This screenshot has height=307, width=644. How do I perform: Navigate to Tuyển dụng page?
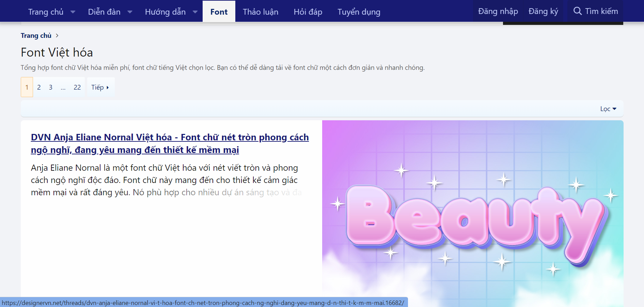pyautogui.click(x=359, y=12)
